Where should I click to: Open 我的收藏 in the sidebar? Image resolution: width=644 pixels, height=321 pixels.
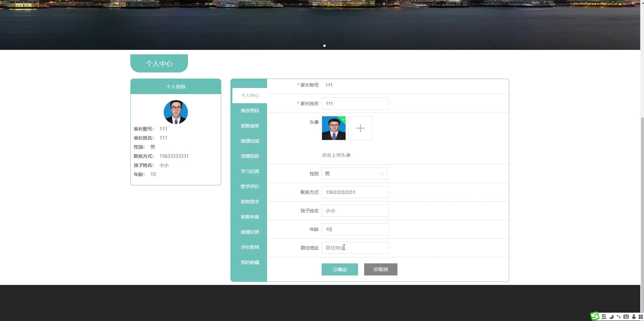click(250, 262)
